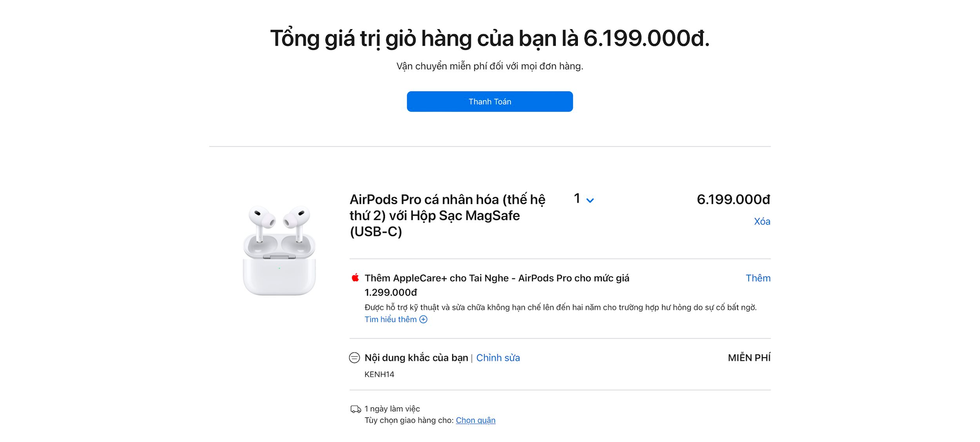This screenshot has height=442, width=980.
Task: Click MIỄN PHÍ label for engraving
Action: tap(749, 357)
